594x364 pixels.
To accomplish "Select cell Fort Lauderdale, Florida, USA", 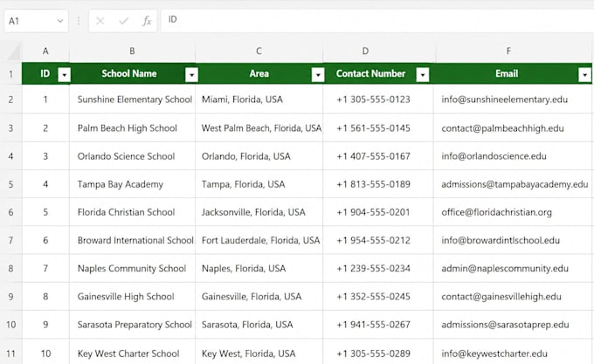I will coord(259,240).
